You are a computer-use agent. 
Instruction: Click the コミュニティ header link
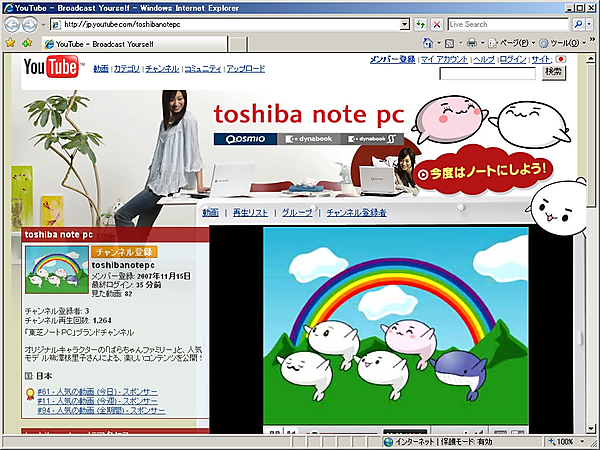[x=203, y=69]
